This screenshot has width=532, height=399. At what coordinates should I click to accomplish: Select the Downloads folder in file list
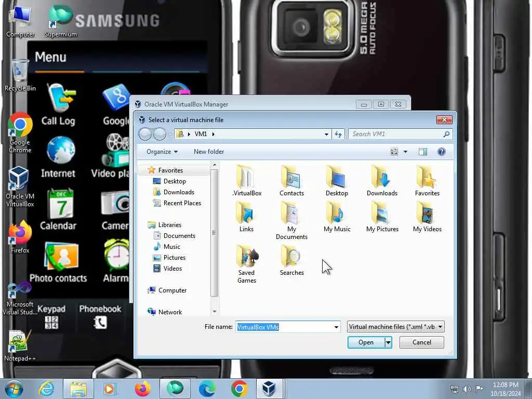tap(382, 181)
